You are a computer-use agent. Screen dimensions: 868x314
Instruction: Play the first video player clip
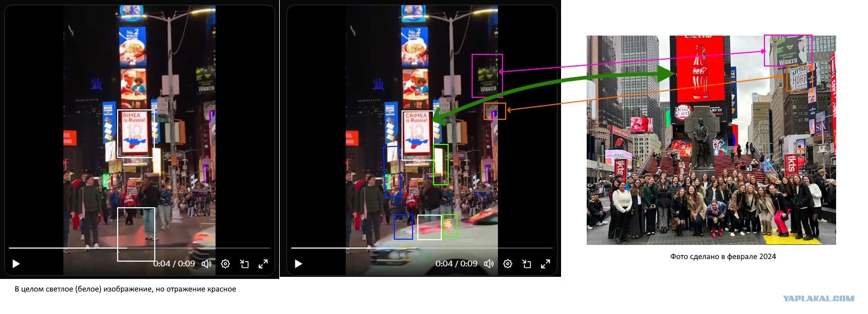(x=16, y=264)
